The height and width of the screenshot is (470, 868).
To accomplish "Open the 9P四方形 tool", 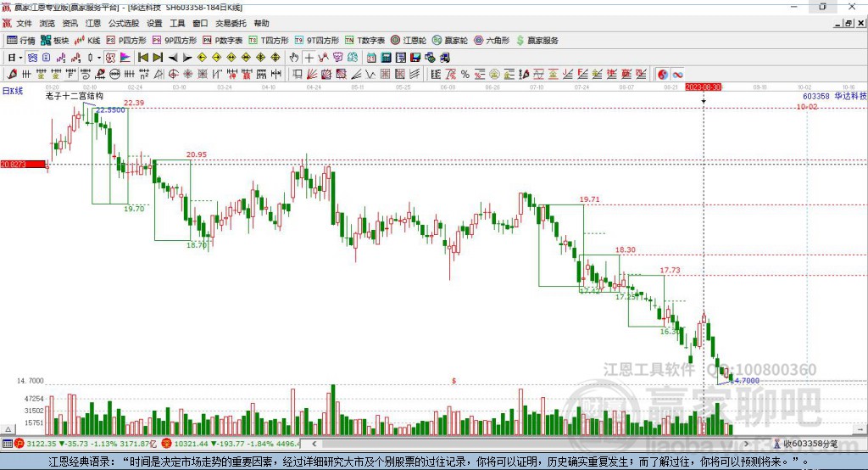I will point(175,41).
